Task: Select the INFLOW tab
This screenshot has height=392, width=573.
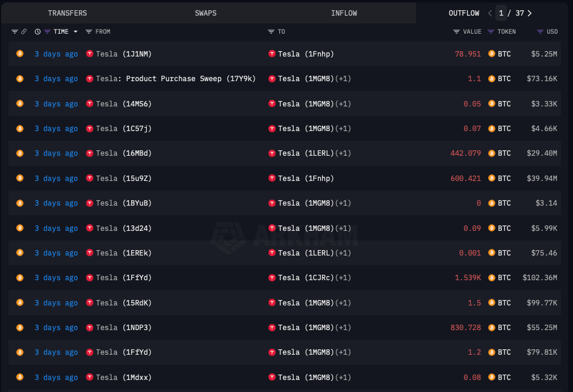Action: pos(344,13)
